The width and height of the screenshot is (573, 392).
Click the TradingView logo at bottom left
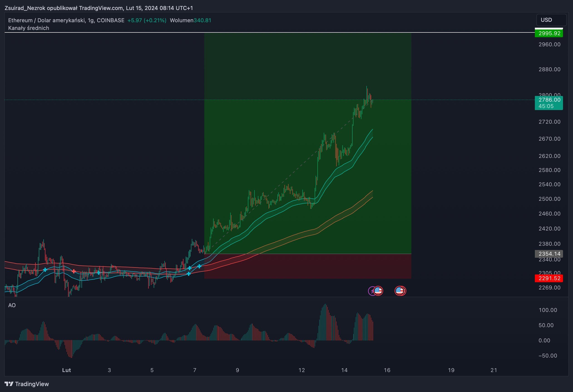27,384
